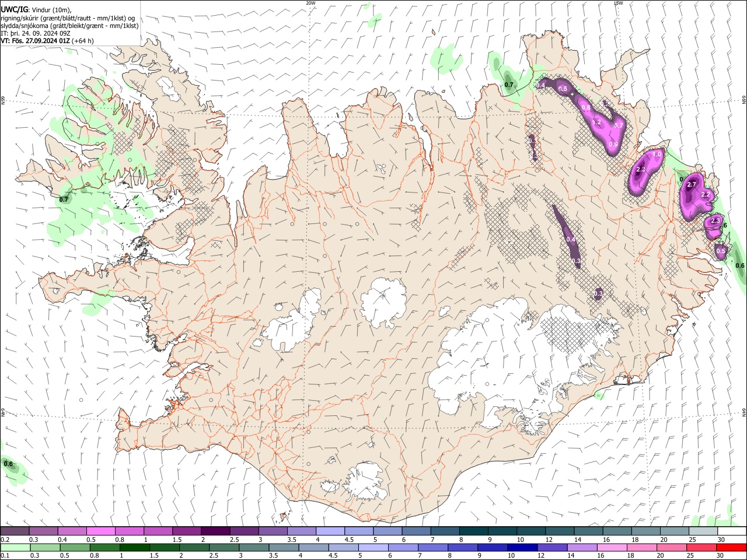Pick the white 30 swatch in snow legend
This screenshot has width=747, height=560.
pyautogui.click(x=732, y=531)
